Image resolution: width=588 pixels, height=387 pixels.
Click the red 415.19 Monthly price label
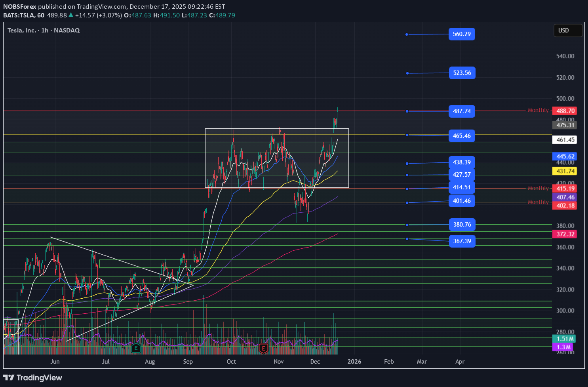point(565,189)
